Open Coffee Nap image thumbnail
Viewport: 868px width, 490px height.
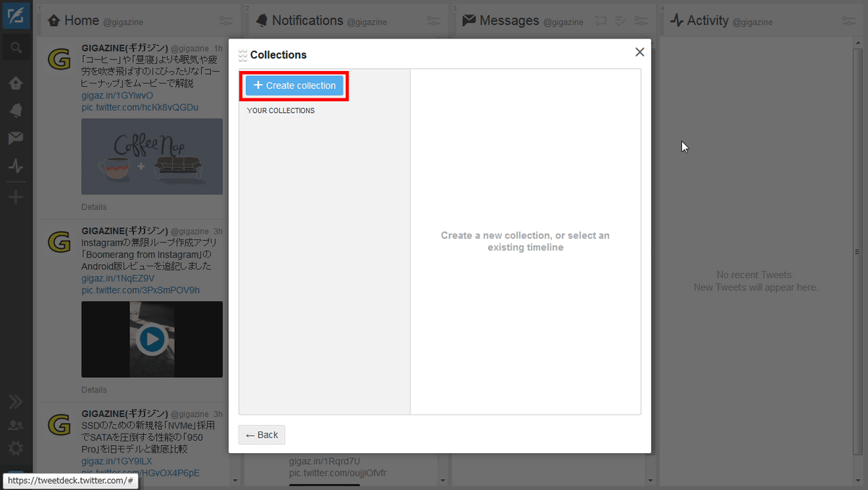[x=152, y=156]
